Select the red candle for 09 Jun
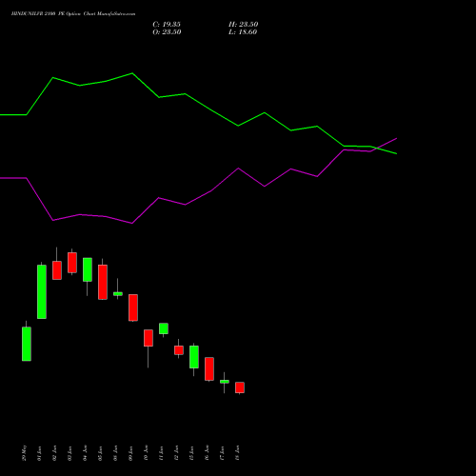Viewport: 476px width, 476px height. point(133,307)
